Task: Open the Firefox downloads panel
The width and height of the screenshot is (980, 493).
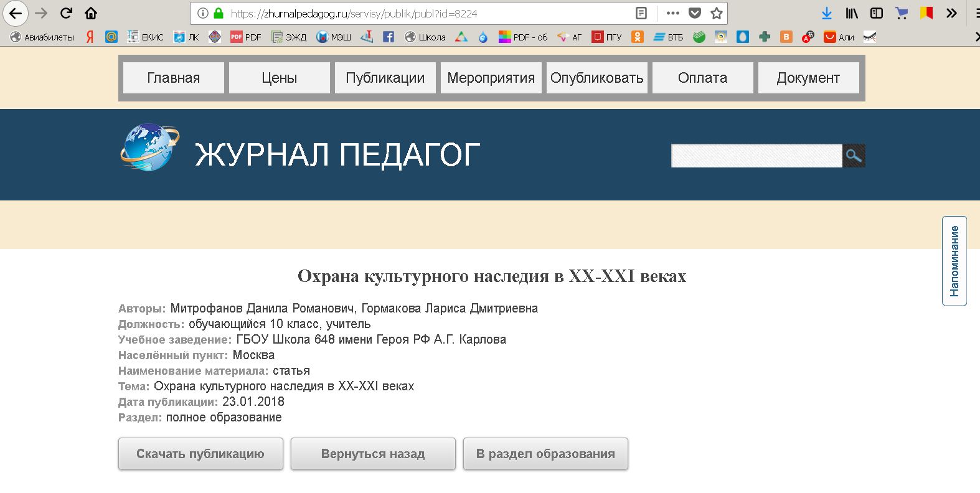Action: pyautogui.click(x=826, y=13)
